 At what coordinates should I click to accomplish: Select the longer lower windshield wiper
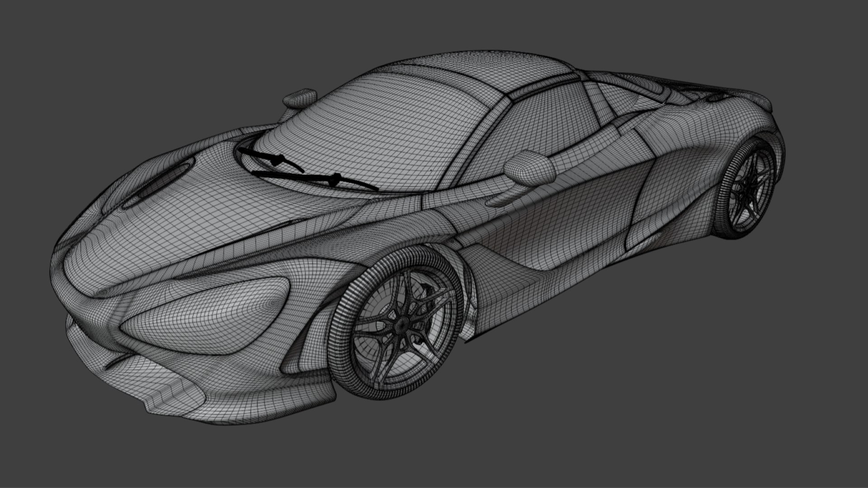315,179
